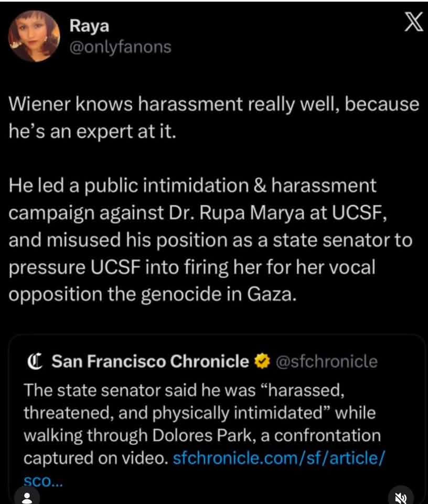This screenshot has height=504, width=428.
Task: Visit the @onlyfanons handle
Action: [121, 47]
